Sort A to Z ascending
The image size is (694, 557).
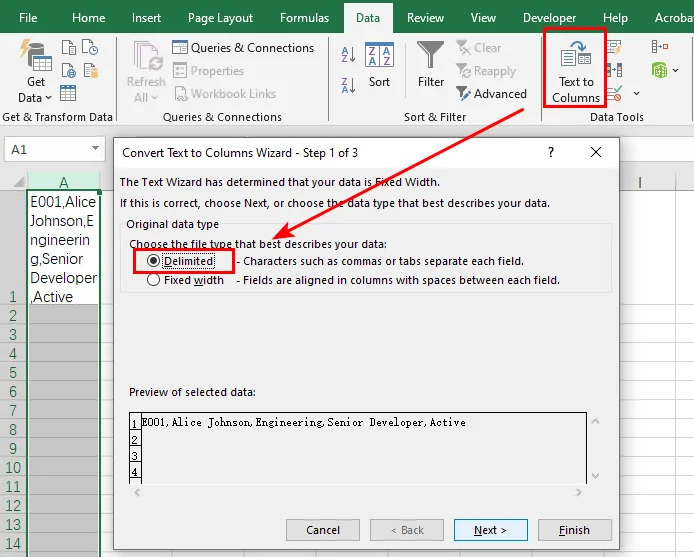pos(348,54)
